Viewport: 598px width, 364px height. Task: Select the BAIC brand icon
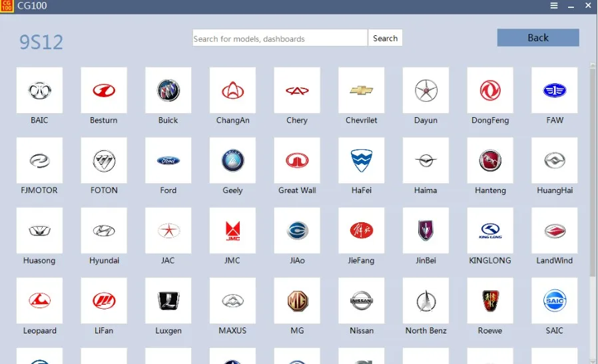[39, 91]
